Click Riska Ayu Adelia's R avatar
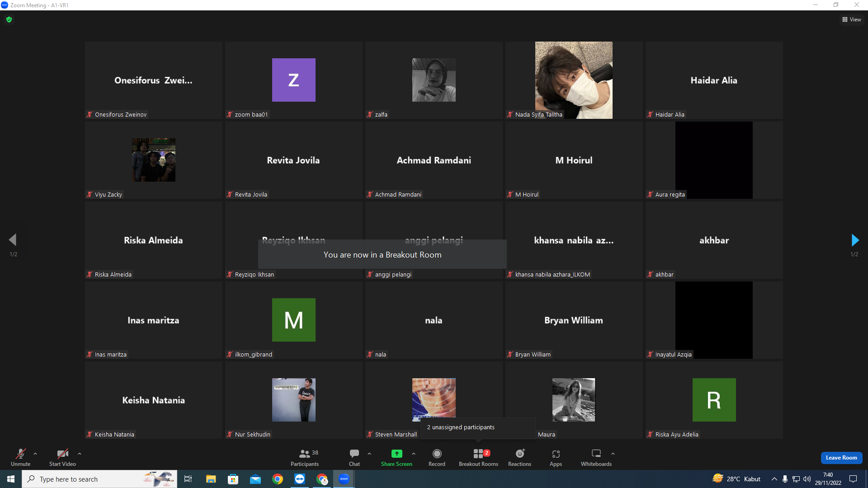Screen dimensions: 868x488 [x=714, y=400]
